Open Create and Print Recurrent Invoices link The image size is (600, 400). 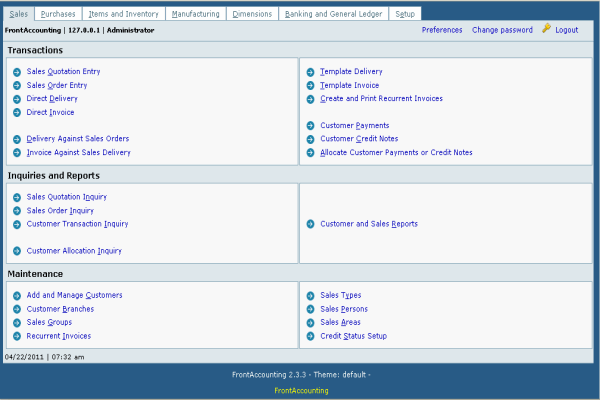(x=382, y=99)
